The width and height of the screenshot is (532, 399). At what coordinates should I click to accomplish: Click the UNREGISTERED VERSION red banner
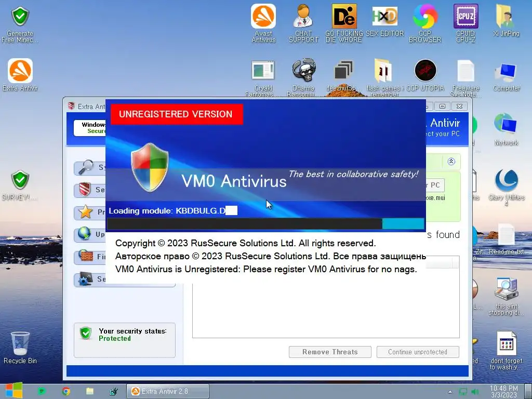click(177, 114)
